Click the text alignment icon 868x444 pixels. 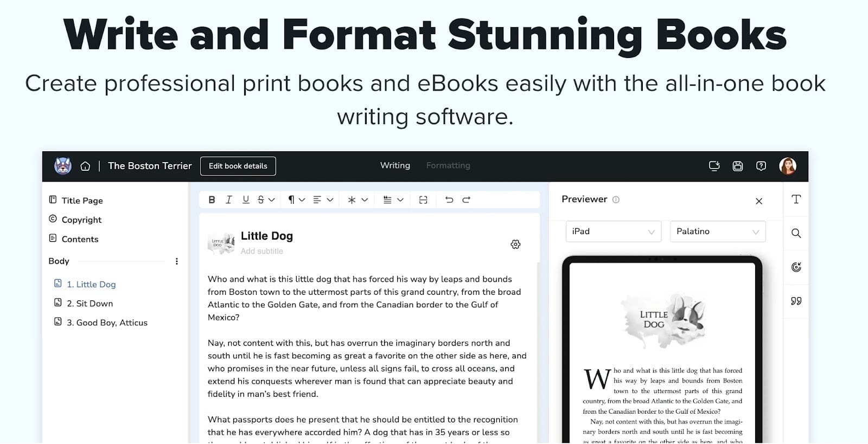[317, 200]
